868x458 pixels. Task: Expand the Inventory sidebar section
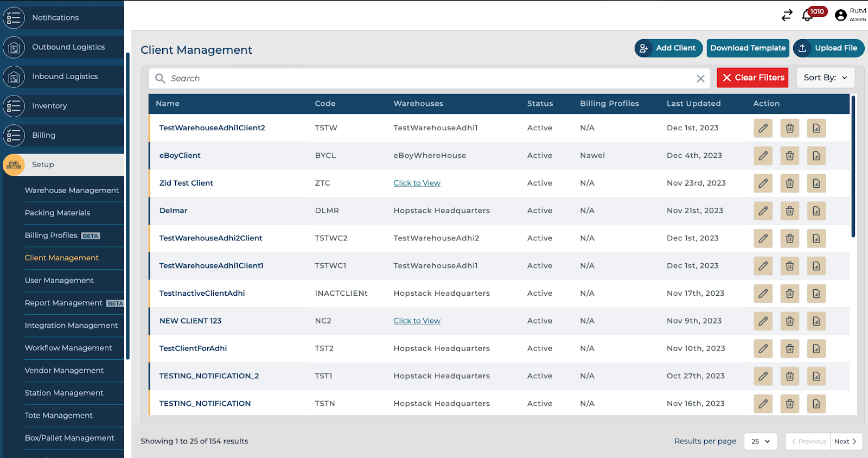coord(49,106)
